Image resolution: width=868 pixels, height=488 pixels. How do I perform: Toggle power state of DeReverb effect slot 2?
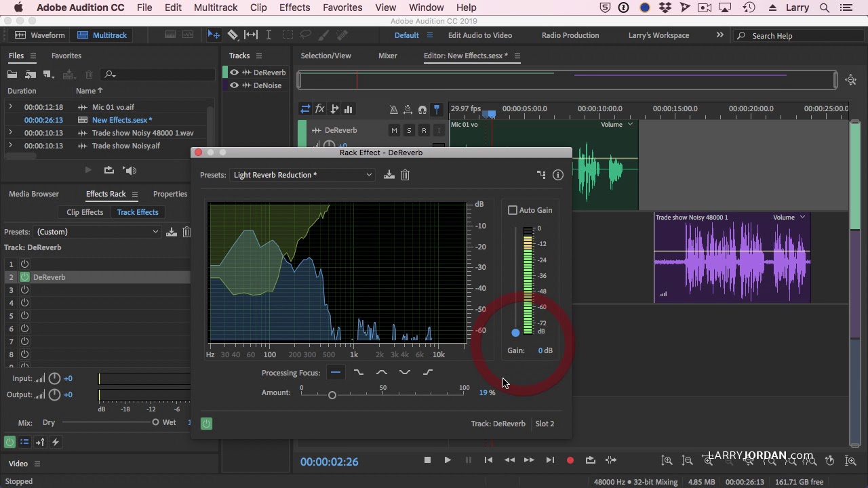(24, 277)
